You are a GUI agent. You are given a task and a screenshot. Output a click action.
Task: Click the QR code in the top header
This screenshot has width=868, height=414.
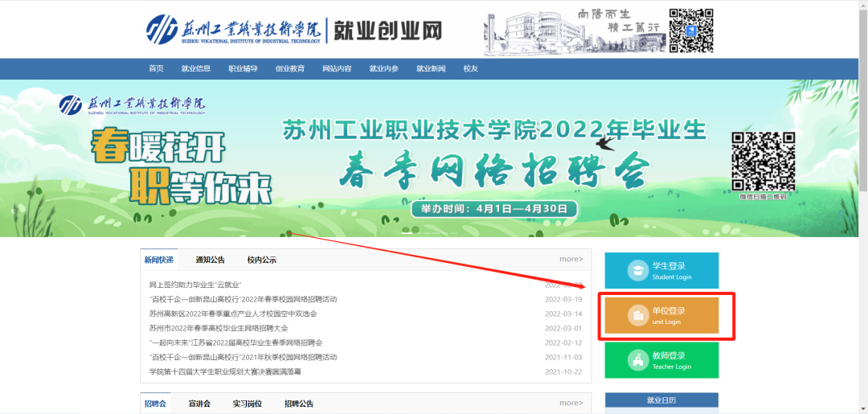[691, 30]
